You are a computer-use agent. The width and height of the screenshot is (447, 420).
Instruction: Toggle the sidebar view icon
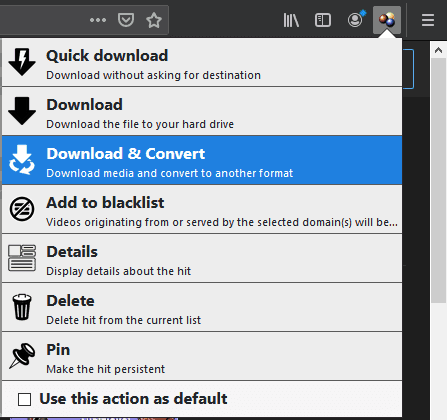[x=323, y=20]
